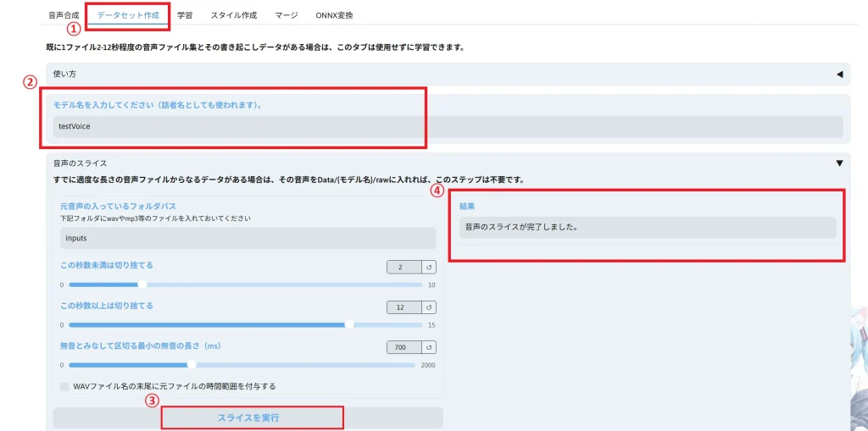
Task: Click the 無音とみなして区切る silence length slider handle
Action: click(192, 364)
